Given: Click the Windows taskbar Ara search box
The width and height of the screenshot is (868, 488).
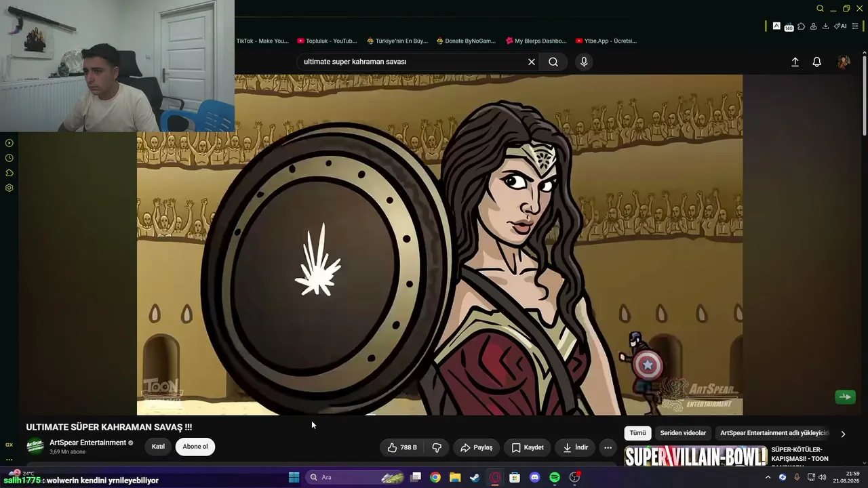Looking at the screenshot, I should click(355, 477).
